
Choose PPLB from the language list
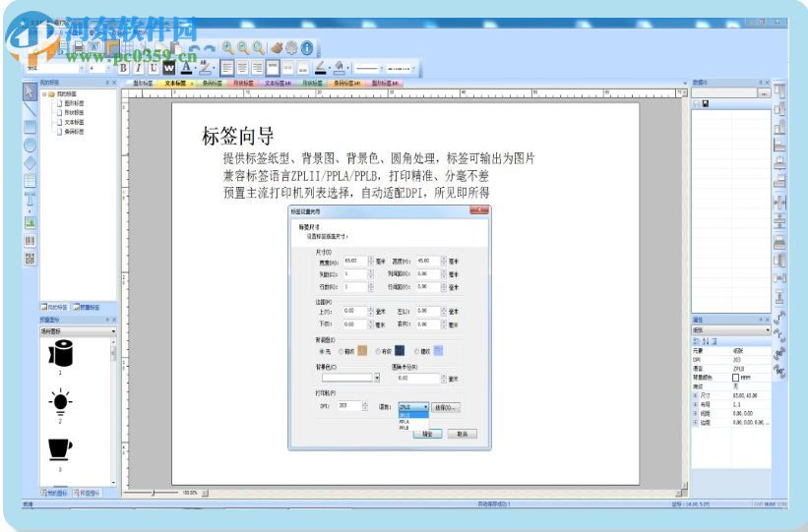click(412, 428)
